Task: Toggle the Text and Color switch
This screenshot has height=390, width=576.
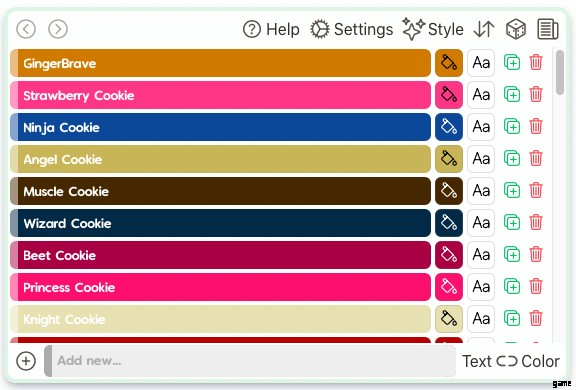Action: pyautogui.click(x=511, y=361)
